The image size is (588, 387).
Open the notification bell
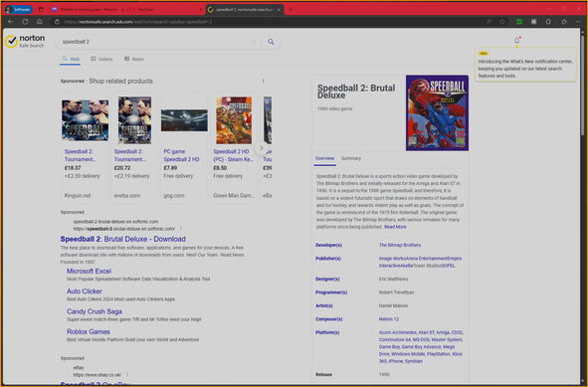(516, 40)
